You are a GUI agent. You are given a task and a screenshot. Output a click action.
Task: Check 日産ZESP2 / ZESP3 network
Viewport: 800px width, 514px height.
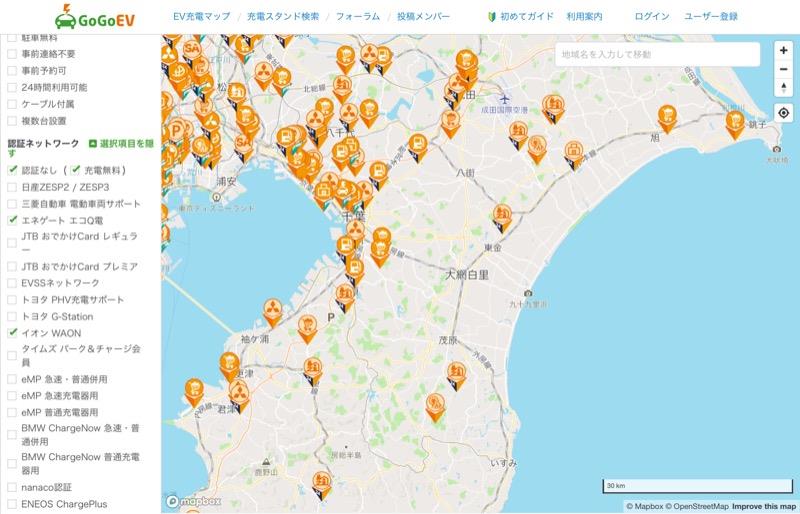[12, 187]
